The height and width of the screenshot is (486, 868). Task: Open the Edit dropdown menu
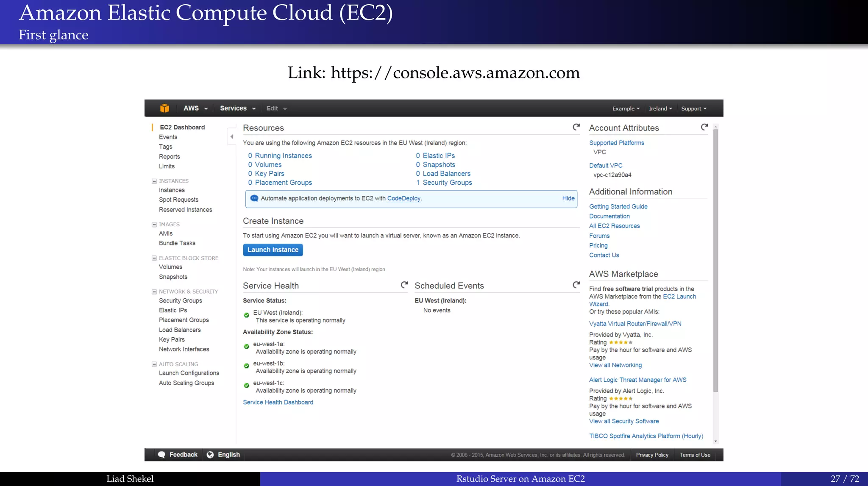[276, 108]
